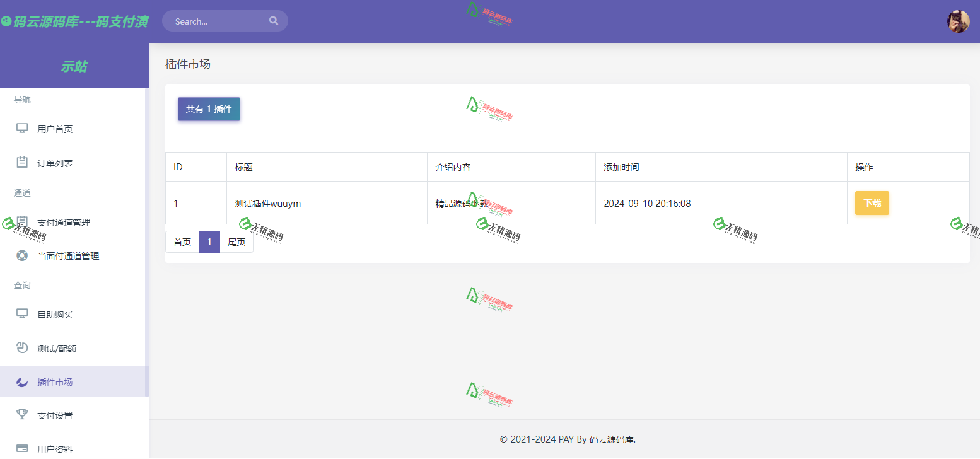Open the user avatar menu

click(957, 21)
